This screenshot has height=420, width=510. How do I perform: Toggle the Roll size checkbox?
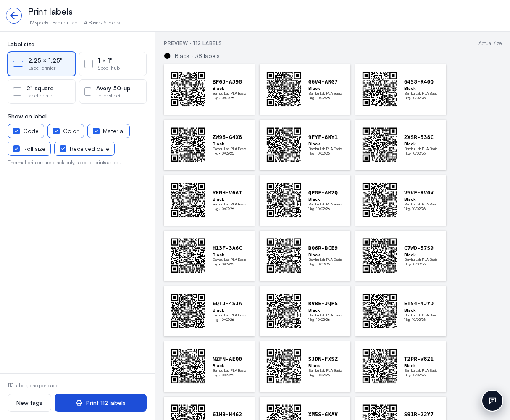[16, 149]
